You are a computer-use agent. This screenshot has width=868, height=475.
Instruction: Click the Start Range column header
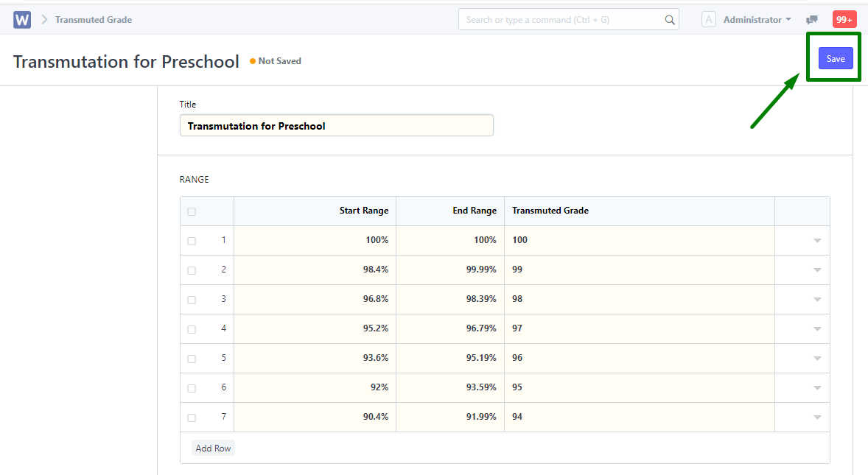364,211
